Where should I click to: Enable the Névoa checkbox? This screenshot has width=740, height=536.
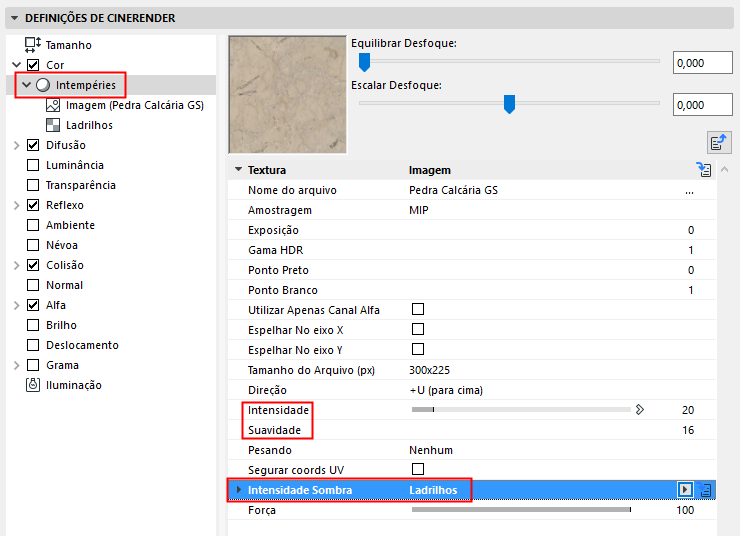coord(33,245)
